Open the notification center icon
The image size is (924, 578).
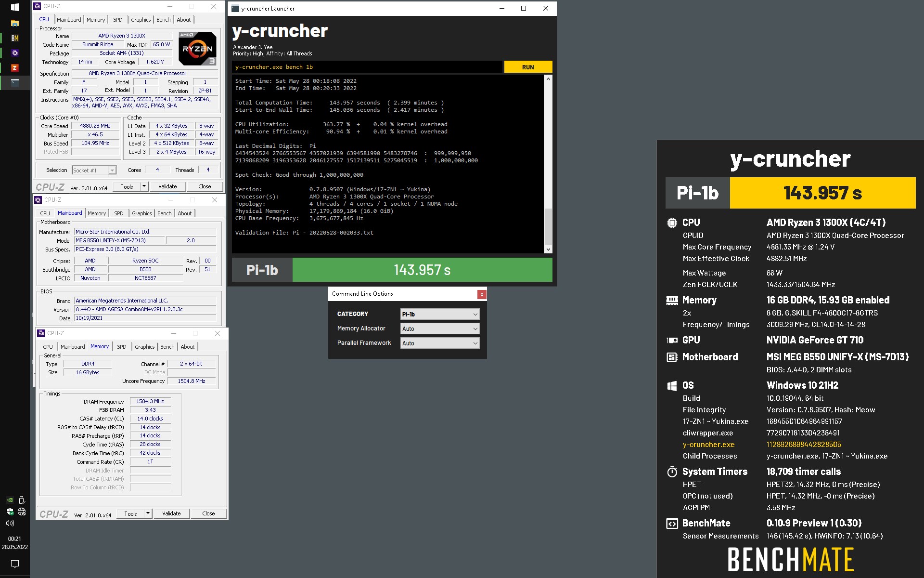tap(14, 564)
